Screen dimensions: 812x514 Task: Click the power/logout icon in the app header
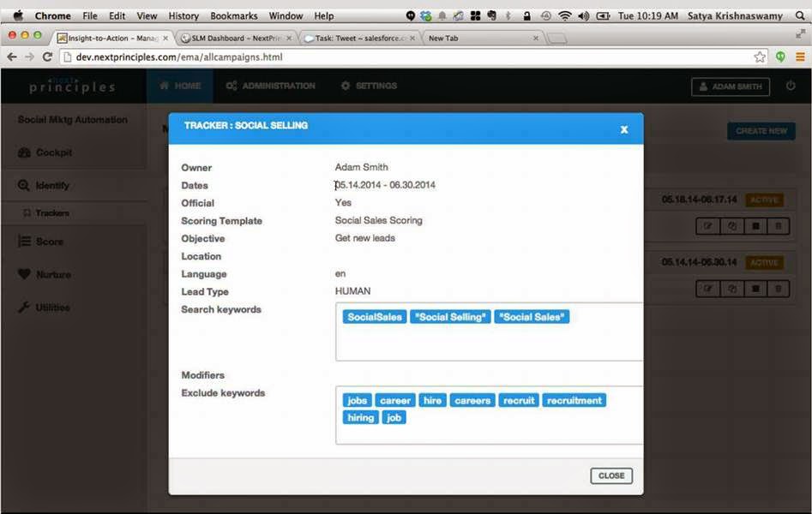791,86
